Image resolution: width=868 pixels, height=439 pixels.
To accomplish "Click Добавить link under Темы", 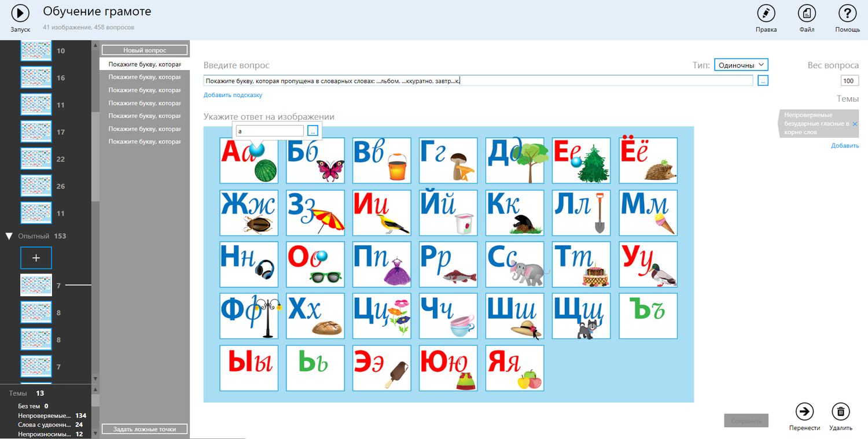I will pos(845,146).
